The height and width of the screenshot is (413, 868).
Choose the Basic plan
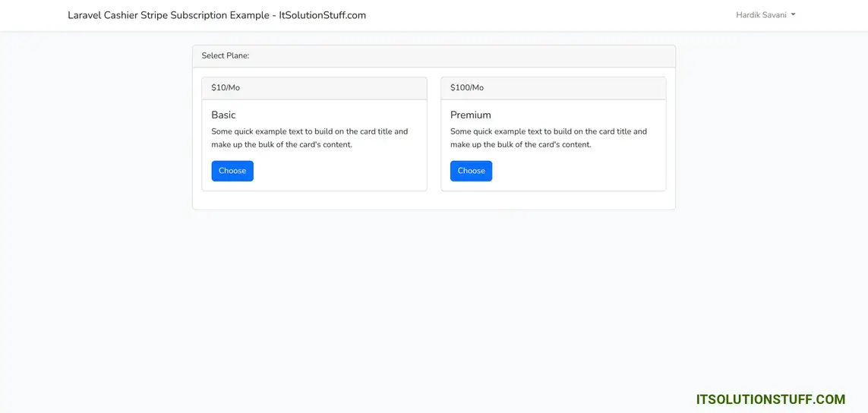[232, 171]
